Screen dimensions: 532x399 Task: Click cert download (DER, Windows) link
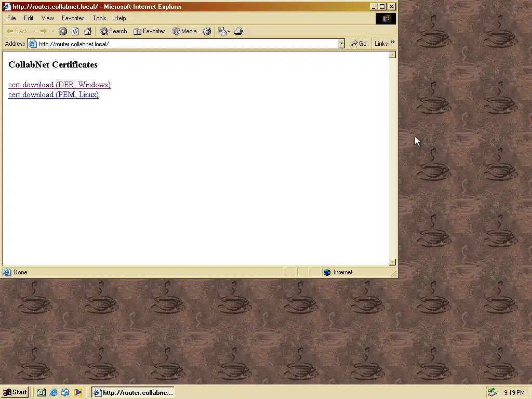59,85
